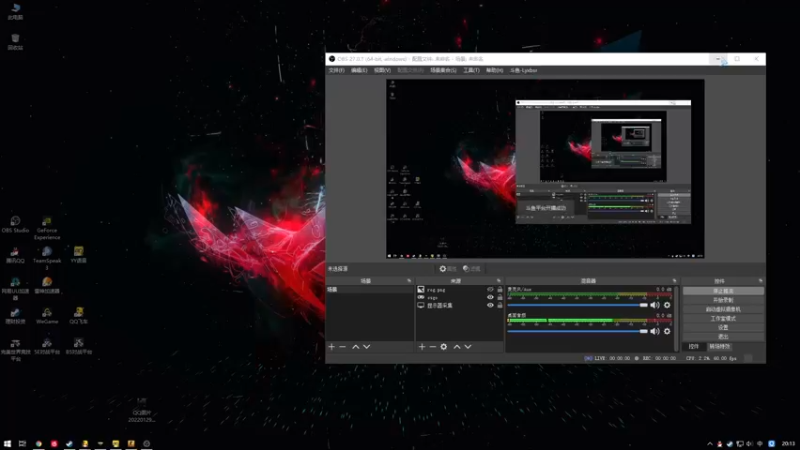Pop out the Sources dock via header icon

499,281
